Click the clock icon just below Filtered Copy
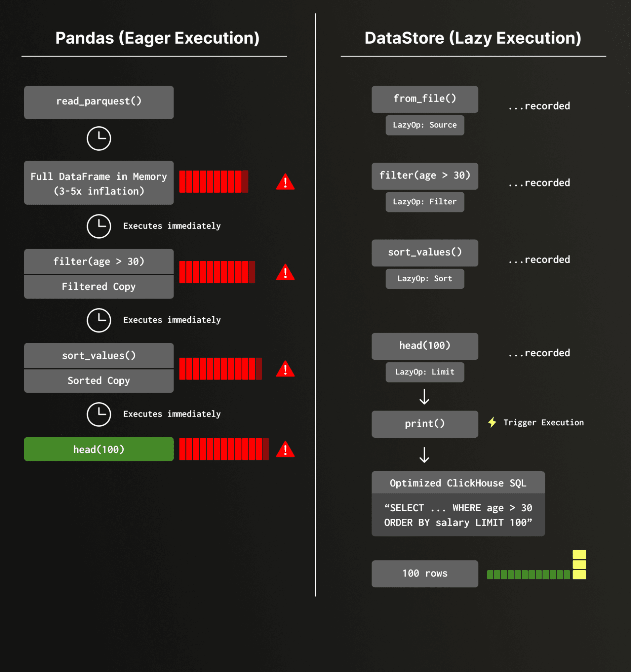This screenshot has width=631, height=672. click(x=99, y=320)
